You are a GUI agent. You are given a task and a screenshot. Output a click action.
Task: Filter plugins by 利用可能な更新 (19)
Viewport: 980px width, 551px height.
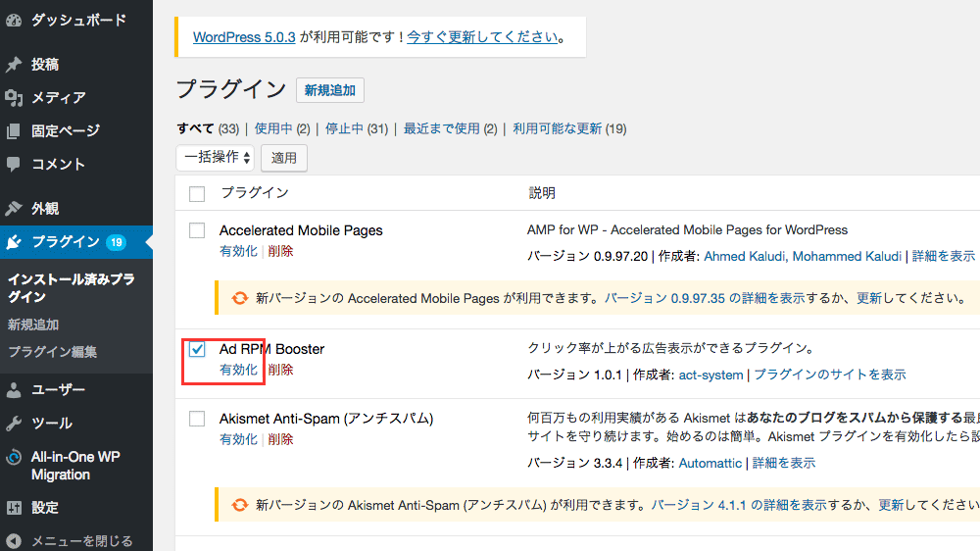pos(569,128)
